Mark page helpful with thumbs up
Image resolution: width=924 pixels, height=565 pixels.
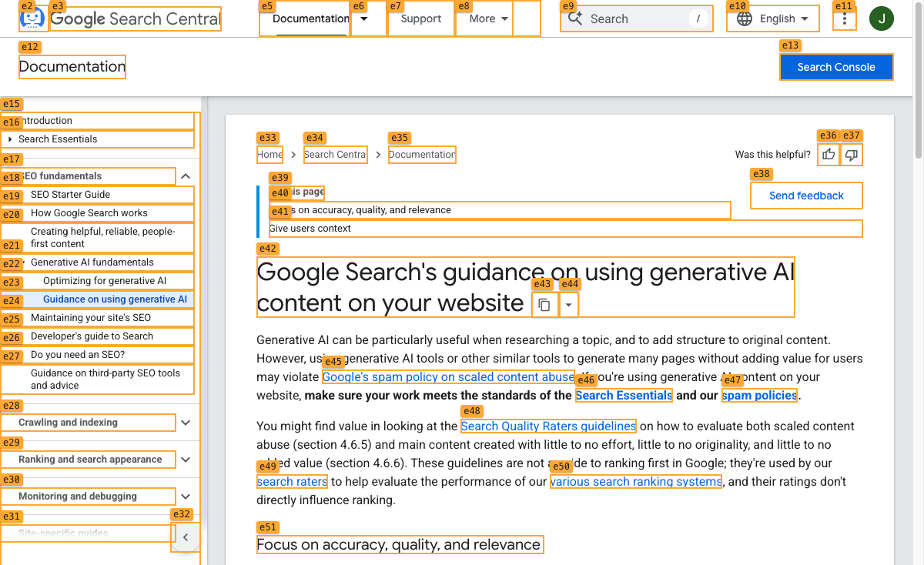point(829,155)
